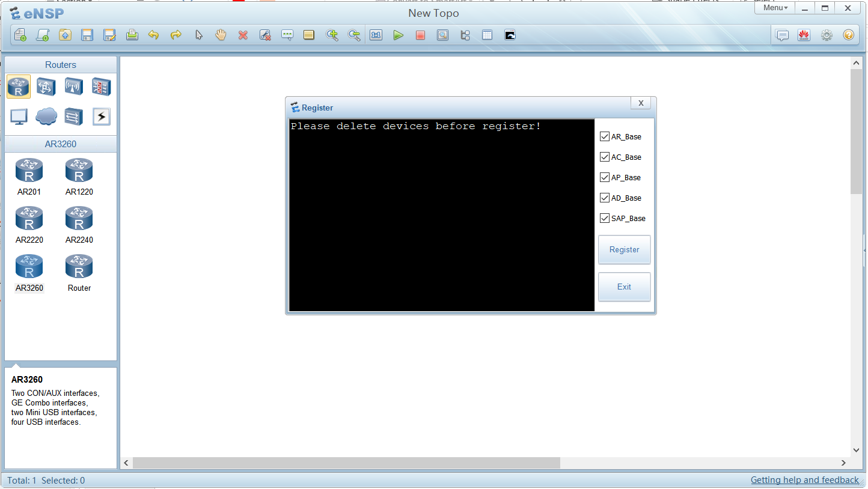Pick the AR1220 router device

coord(79,177)
